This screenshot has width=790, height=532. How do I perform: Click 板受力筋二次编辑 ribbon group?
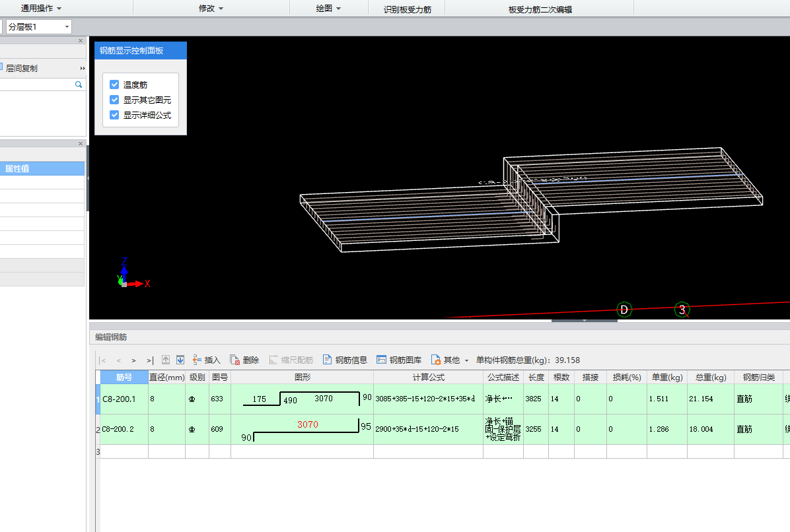(x=540, y=9)
